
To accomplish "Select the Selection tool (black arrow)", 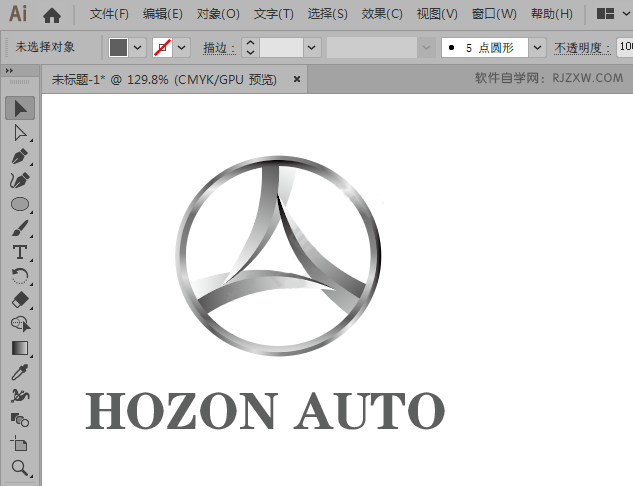I will 20,108.
